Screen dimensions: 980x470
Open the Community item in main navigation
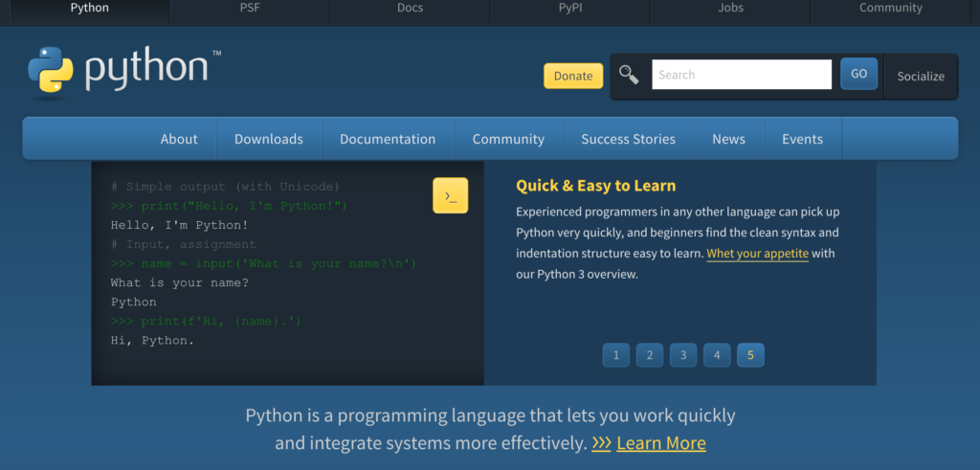point(508,139)
